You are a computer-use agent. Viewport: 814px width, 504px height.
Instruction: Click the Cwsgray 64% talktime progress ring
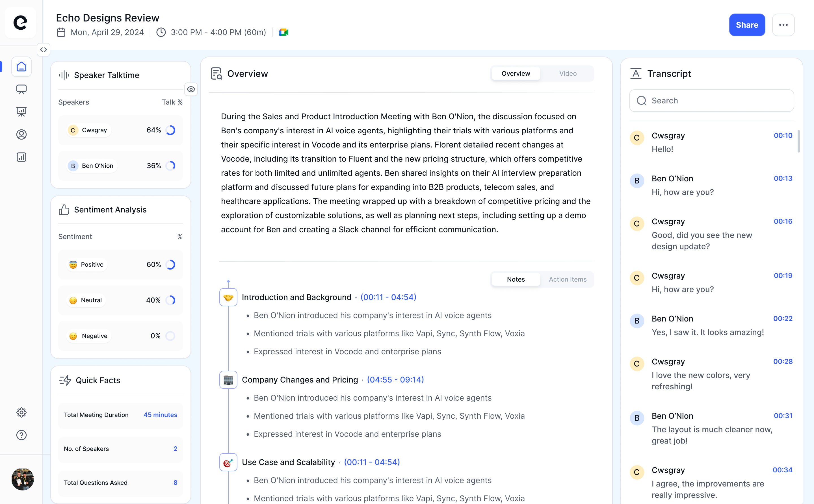pyautogui.click(x=170, y=130)
